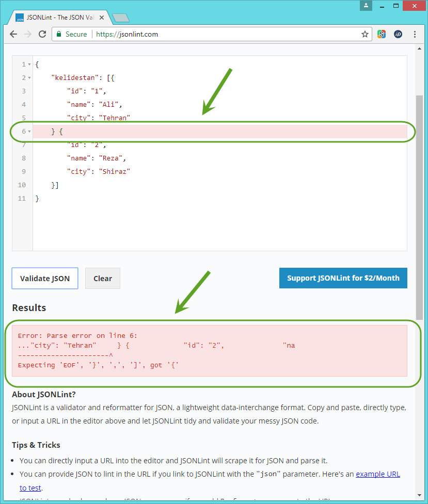The height and width of the screenshot is (504, 428).
Task: Collapse the fold arrow on line 1
Action: [x=29, y=64]
